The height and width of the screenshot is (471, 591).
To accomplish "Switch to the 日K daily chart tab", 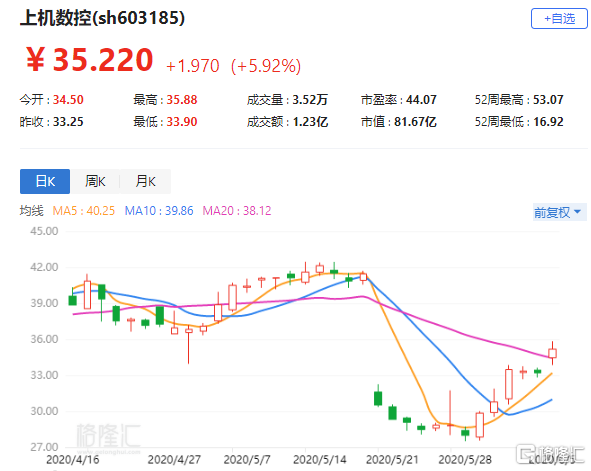I will point(45,181).
